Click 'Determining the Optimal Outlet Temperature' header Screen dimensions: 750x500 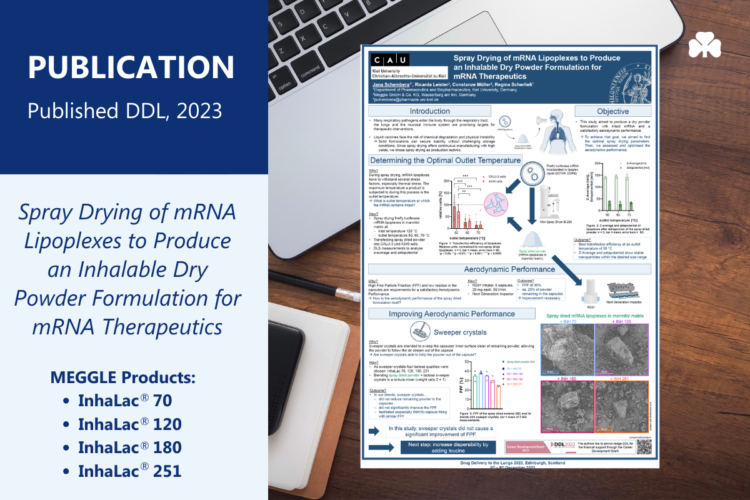[x=445, y=160]
